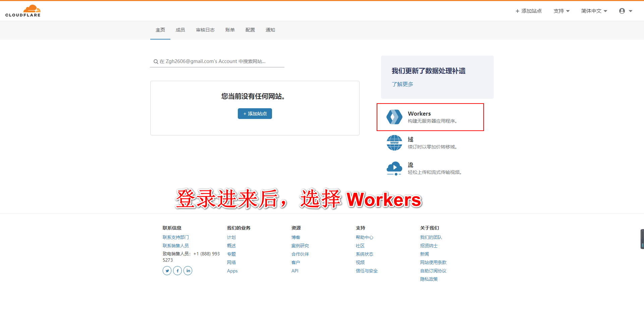Open the 通知 tab

click(270, 30)
